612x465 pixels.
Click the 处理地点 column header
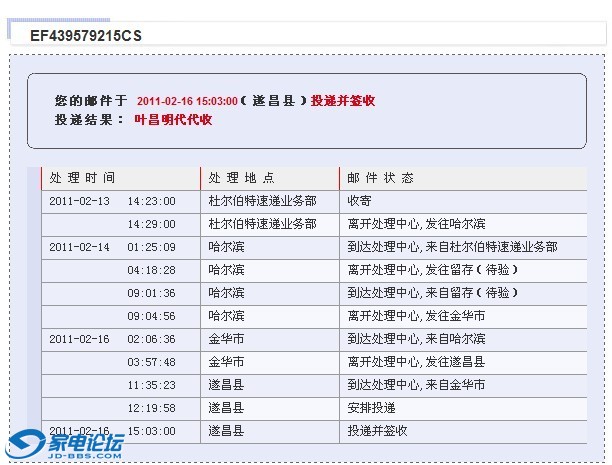pos(241,178)
